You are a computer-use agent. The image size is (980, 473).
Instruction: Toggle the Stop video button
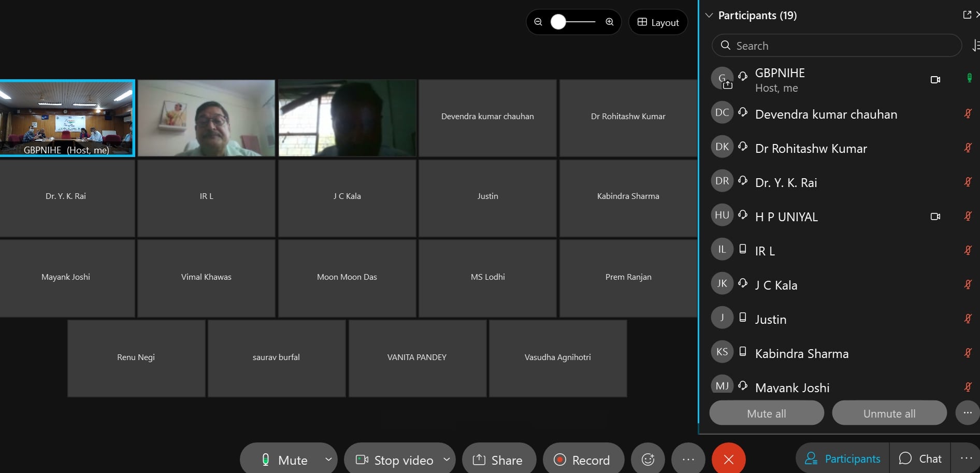click(x=395, y=460)
